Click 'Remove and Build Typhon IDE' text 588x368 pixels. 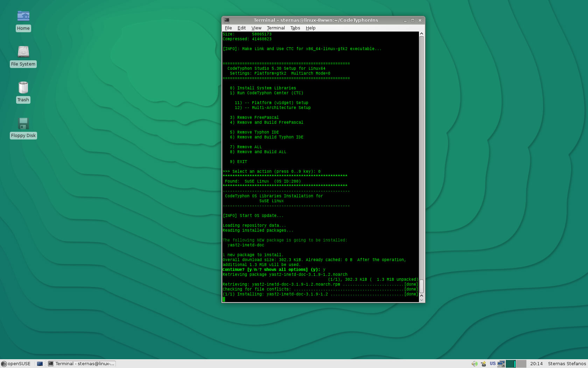pos(270,137)
